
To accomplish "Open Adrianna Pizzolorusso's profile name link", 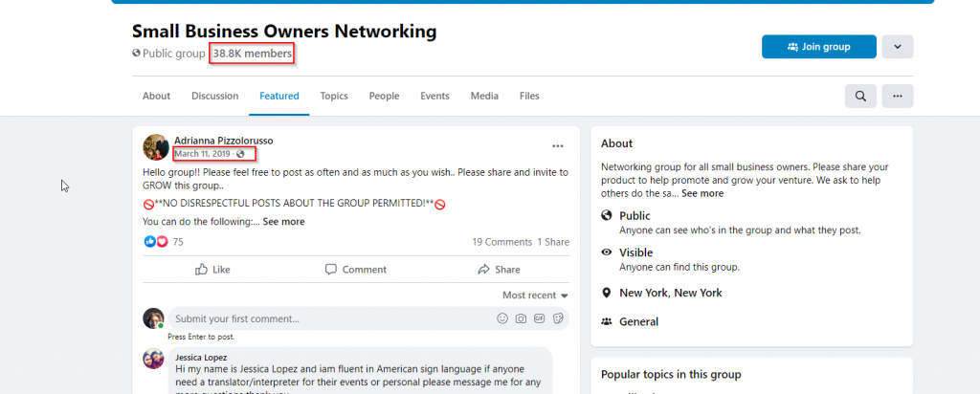I will 224,141.
